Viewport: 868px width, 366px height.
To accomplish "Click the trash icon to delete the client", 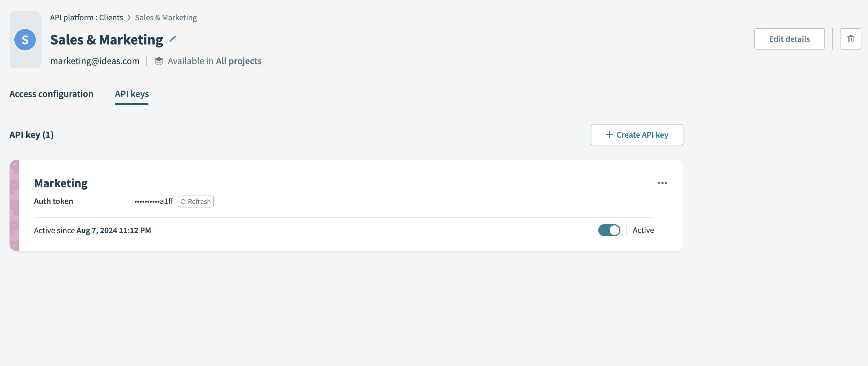I will (x=850, y=39).
